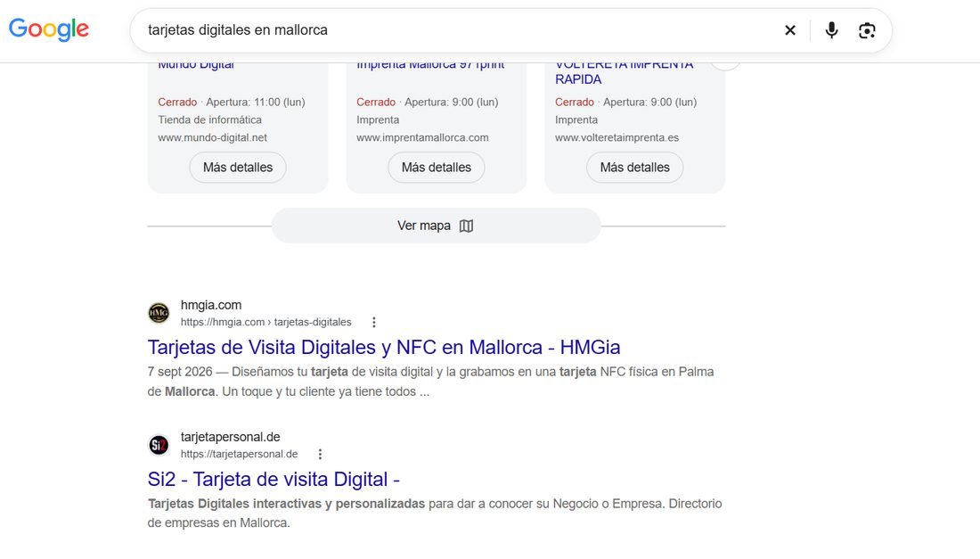The image size is (980, 559).
Task: Start voice search with the microphone icon
Action: point(831,30)
